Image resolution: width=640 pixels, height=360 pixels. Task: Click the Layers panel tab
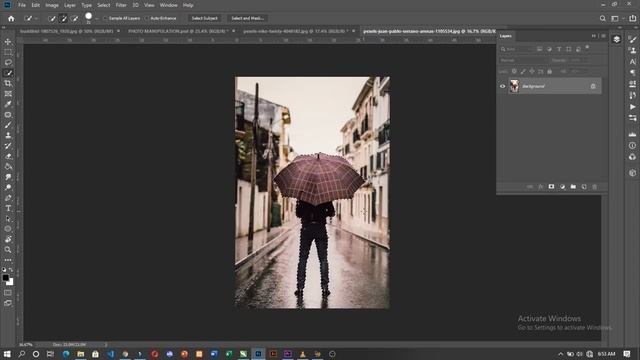pos(506,36)
